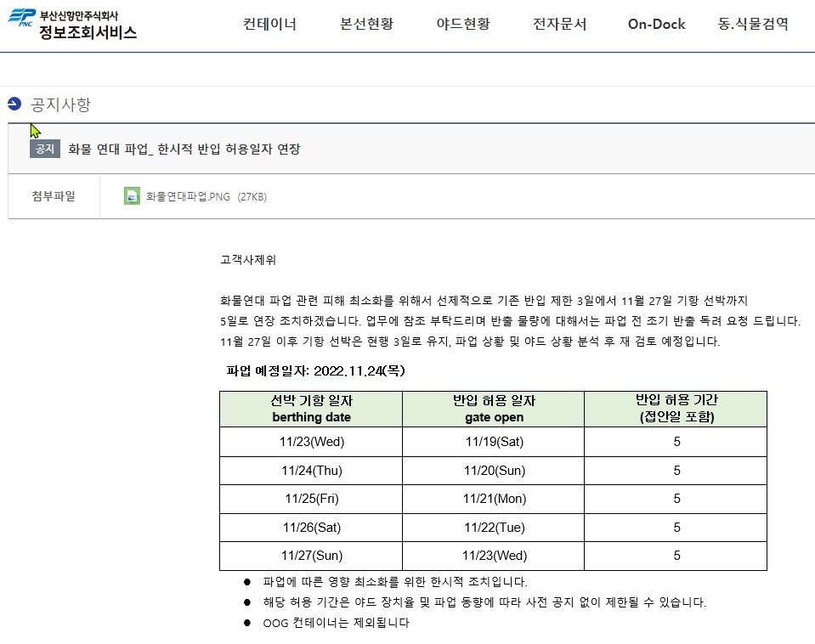Viewport: 815px width, 644px height.
Task: Click the 파업 예정일자: 2022.11.24(목) line
Action: (x=315, y=370)
